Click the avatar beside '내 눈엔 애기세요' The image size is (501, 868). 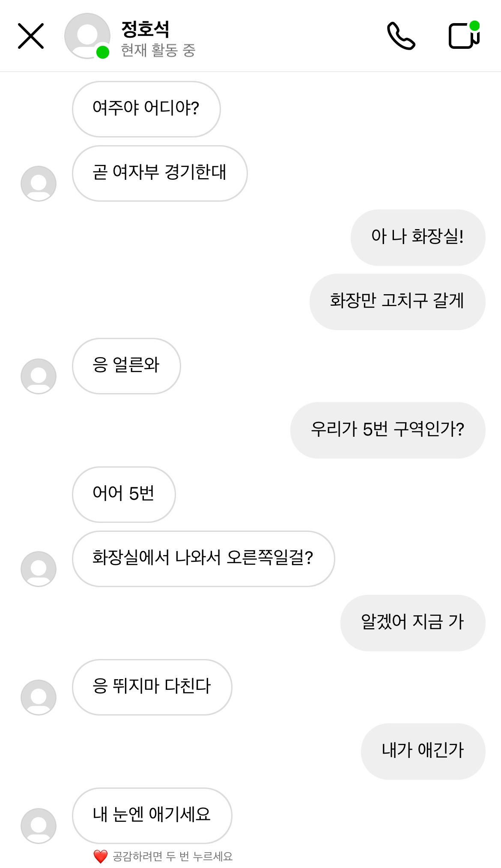point(39,826)
